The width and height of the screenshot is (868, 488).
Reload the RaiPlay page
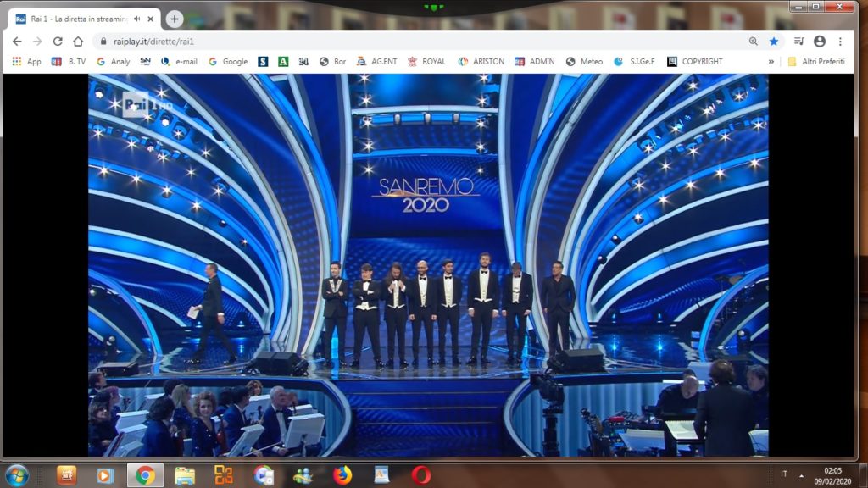point(58,41)
